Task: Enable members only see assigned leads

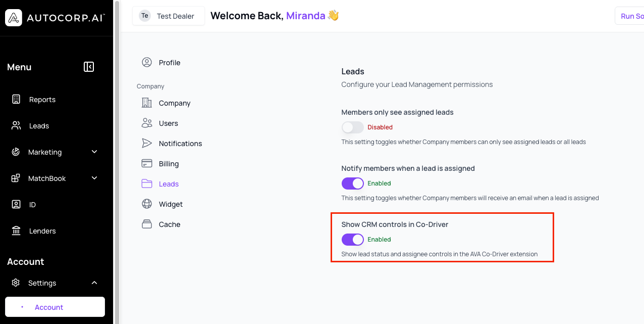Action: pyautogui.click(x=352, y=127)
